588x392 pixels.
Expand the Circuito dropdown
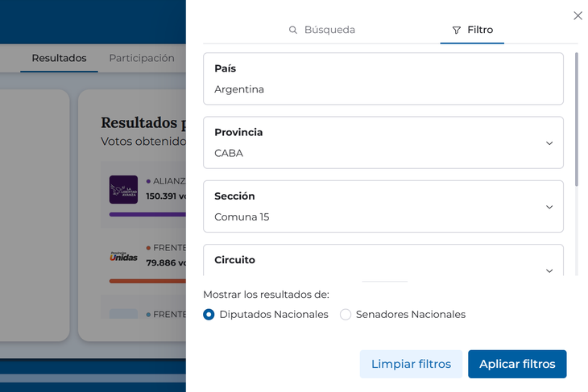[x=549, y=270]
